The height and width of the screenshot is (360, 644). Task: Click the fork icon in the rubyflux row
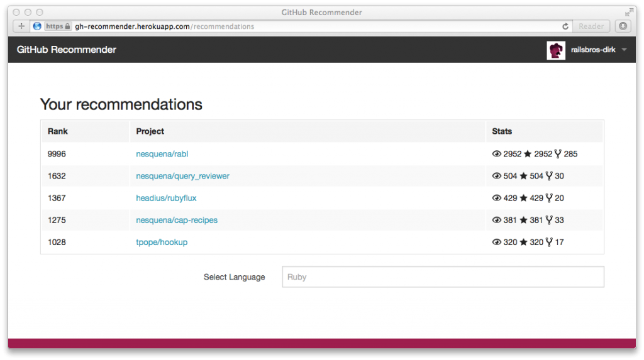coord(549,199)
